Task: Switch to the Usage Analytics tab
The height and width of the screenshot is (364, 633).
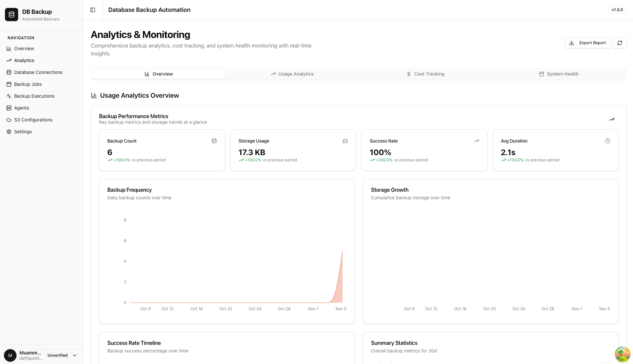Action: point(292,74)
